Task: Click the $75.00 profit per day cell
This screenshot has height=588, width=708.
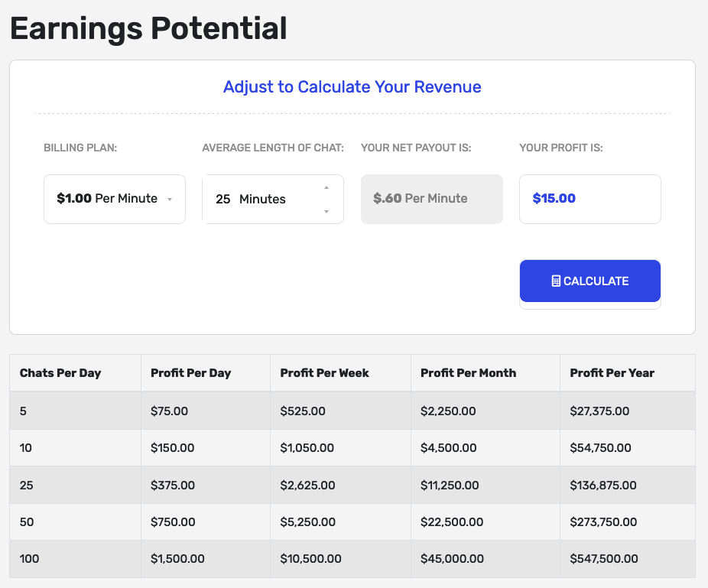Action: [x=206, y=411]
